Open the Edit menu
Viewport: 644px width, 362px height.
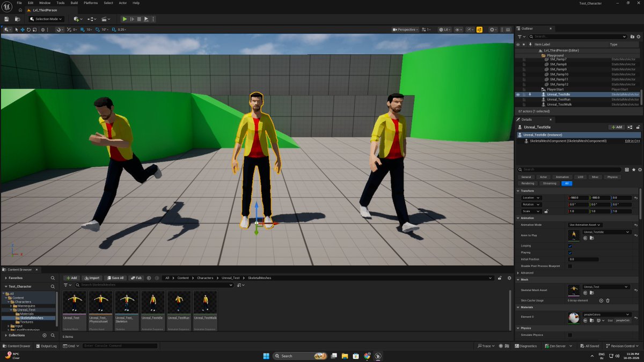click(x=31, y=3)
